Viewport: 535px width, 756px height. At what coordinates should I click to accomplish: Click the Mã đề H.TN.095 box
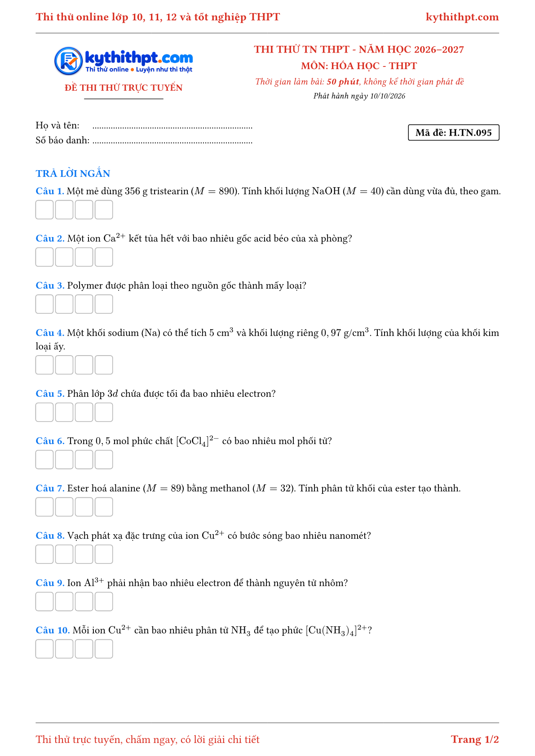[454, 132]
